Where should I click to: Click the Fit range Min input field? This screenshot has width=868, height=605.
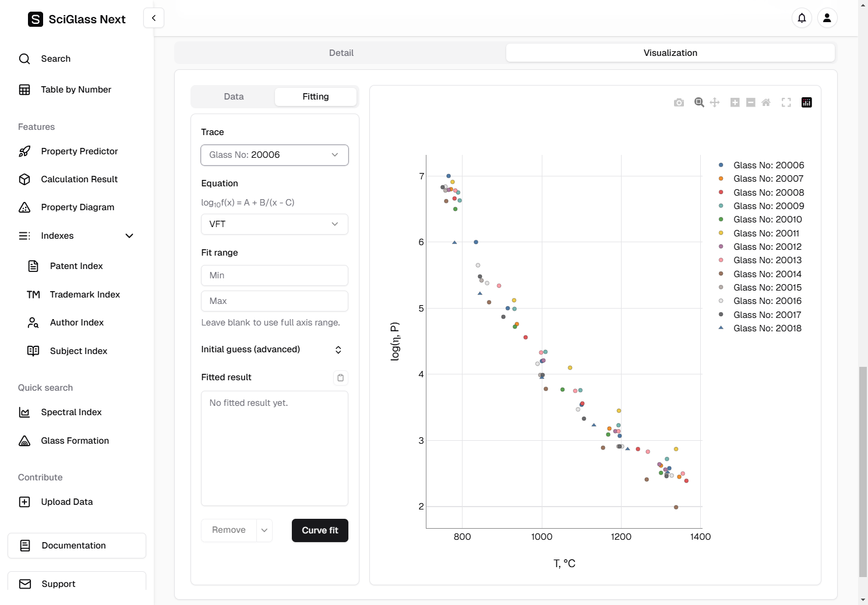click(x=274, y=275)
